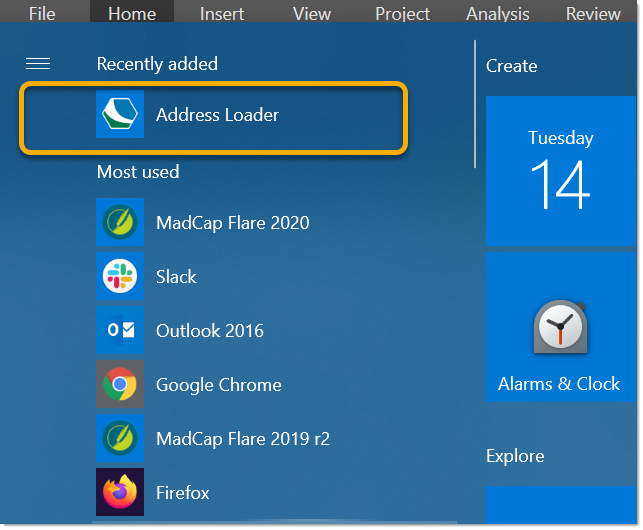Launch Slack from its icon
This screenshot has height=530, width=643.
(x=120, y=277)
